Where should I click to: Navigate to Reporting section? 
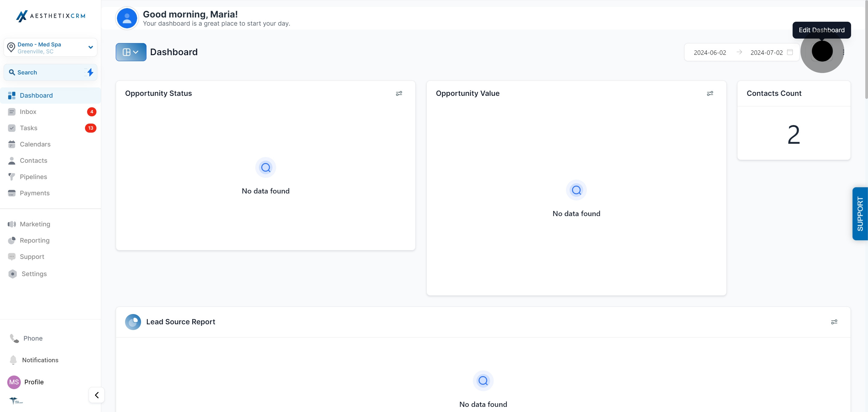tap(35, 240)
